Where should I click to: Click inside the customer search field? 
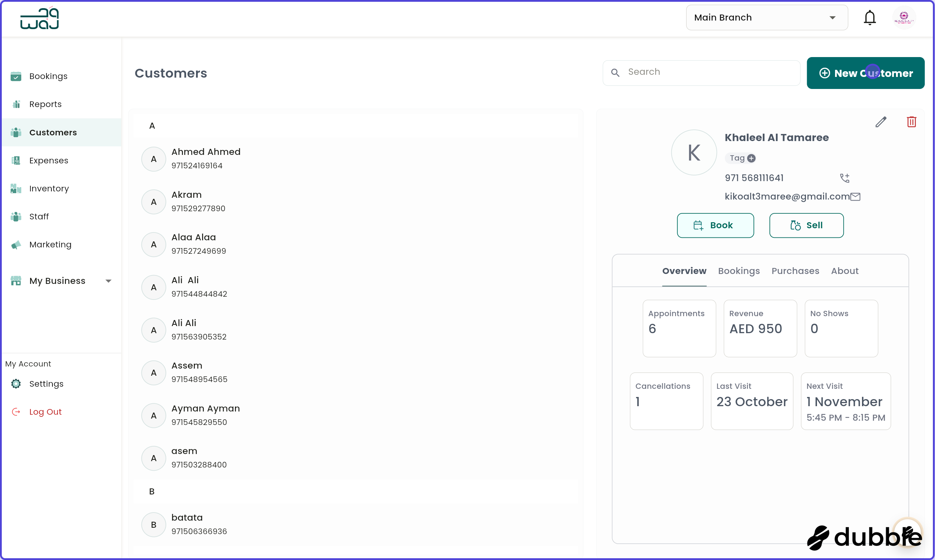701,72
